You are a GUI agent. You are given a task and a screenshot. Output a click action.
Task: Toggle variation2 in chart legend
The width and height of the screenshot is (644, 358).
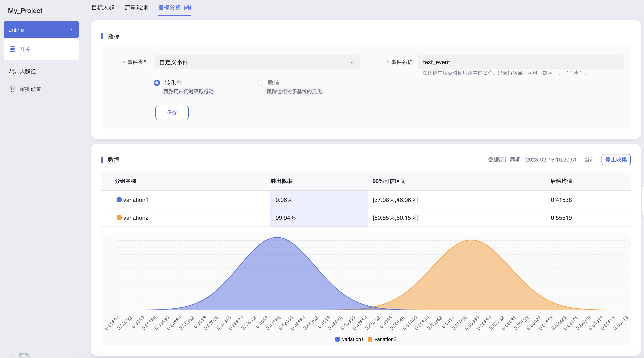click(382, 339)
